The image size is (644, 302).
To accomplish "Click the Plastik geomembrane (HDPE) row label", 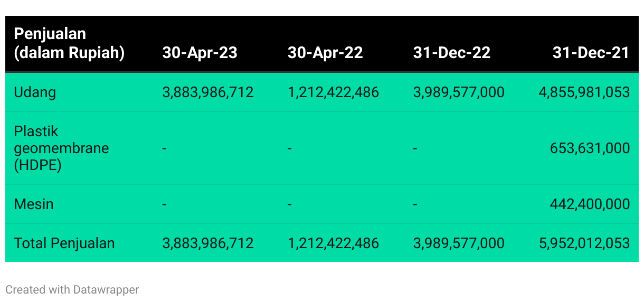I will [61, 148].
